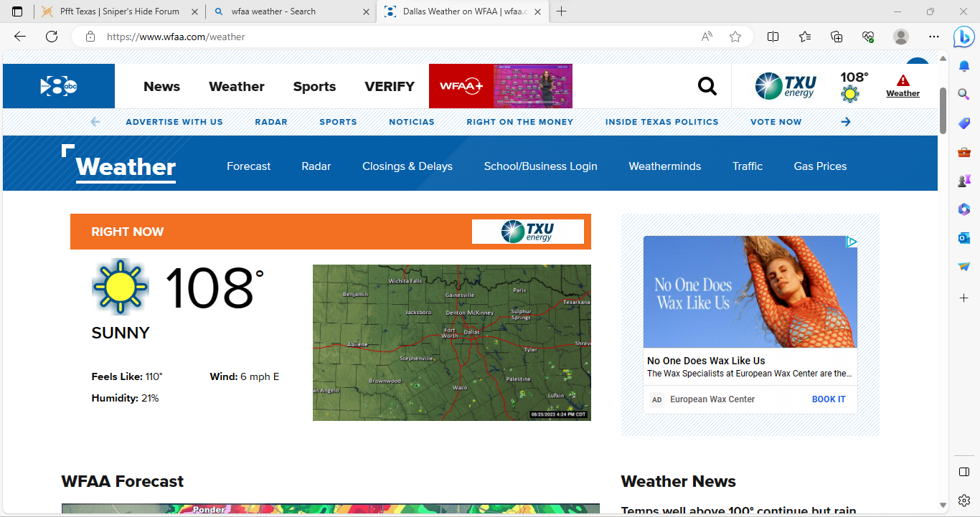Image resolution: width=980 pixels, height=517 pixels.
Task: Click the Weather section title
Action: (126, 167)
